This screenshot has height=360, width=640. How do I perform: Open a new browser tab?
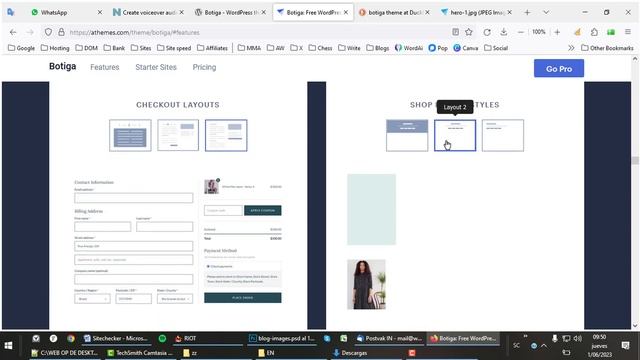(527, 12)
